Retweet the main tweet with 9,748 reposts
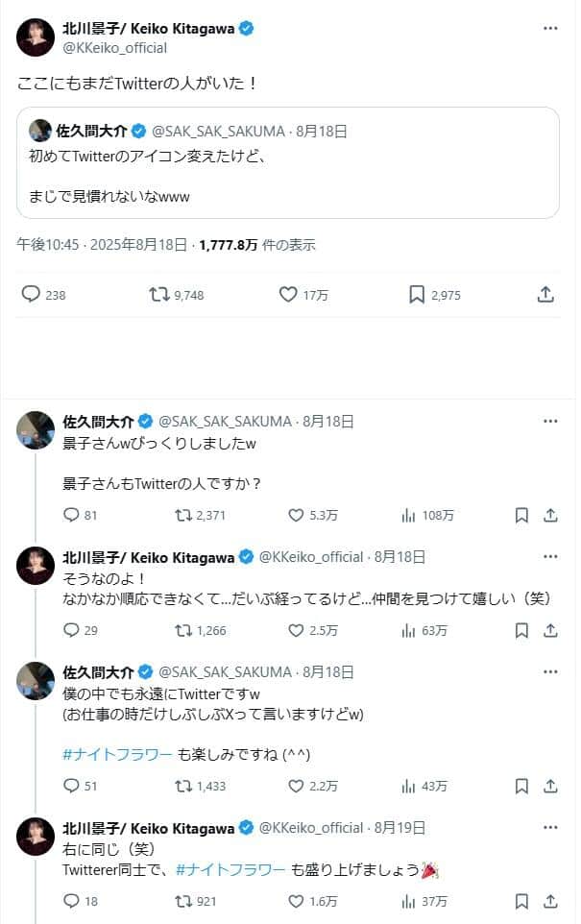Image resolution: width=581 pixels, height=924 pixels. coord(159,295)
